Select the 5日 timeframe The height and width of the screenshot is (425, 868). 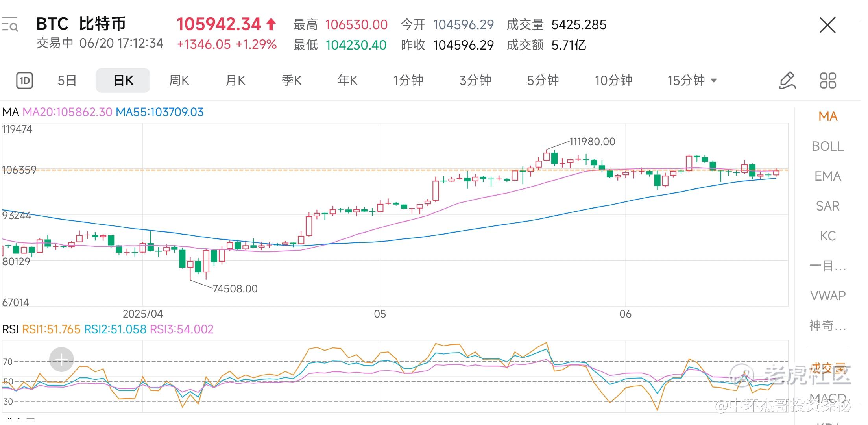pos(67,81)
